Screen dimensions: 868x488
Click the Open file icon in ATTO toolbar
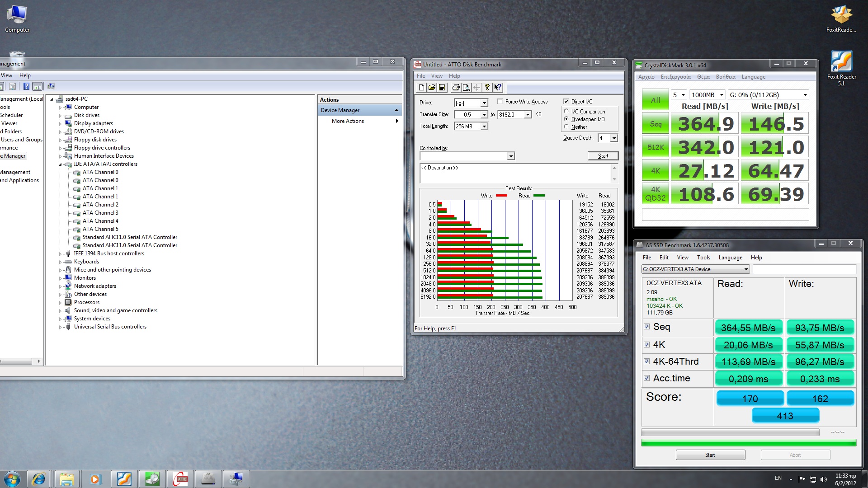pyautogui.click(x=432, y=88)
